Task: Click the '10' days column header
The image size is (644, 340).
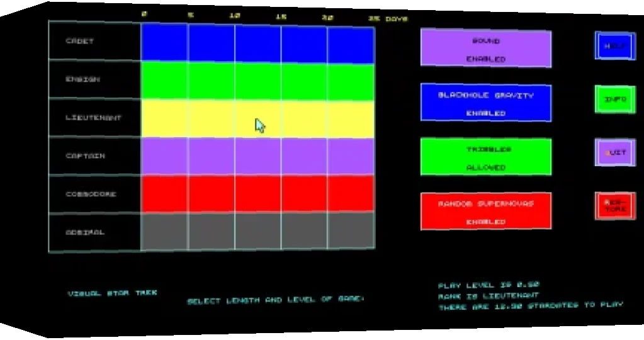Action: coord(235,16)
